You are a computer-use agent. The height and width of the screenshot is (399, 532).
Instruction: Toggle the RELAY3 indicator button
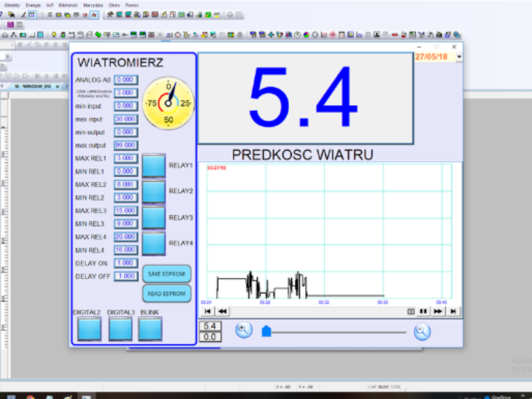click(154, 217)
